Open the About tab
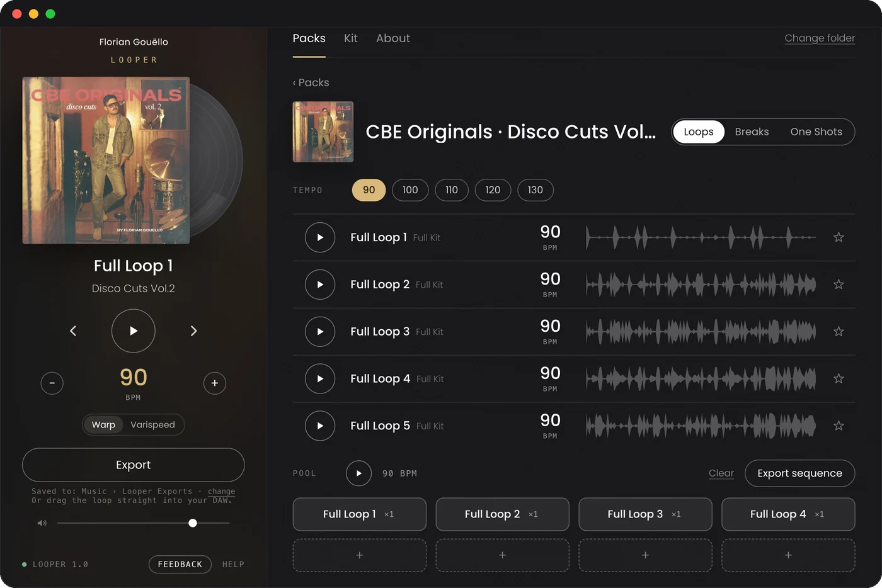882x588 pixels. point(393,38)
